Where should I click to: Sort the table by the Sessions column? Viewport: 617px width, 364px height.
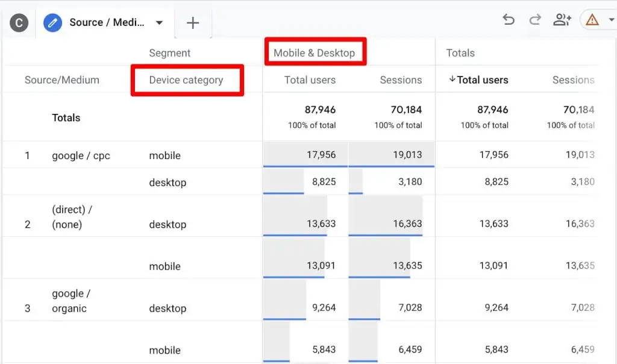click(x=401, y=79)
